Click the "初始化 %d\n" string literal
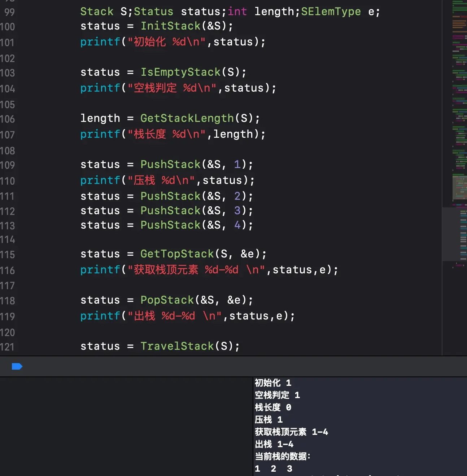Screen dimensions: 467x476 [167, 42]
